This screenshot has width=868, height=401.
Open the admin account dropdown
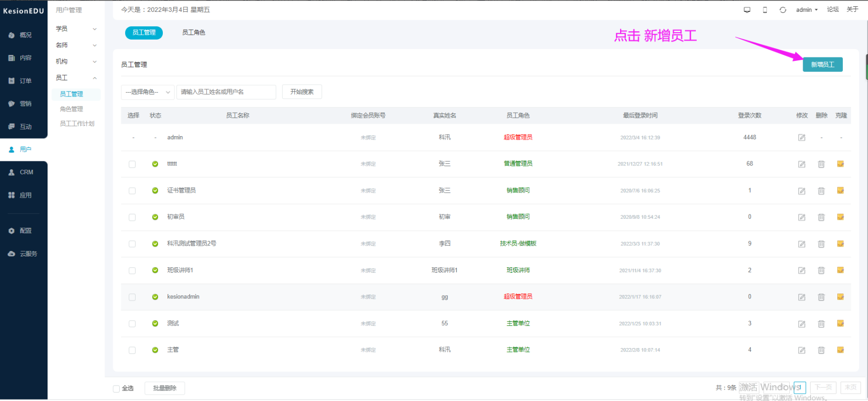(x=807, y=10)
